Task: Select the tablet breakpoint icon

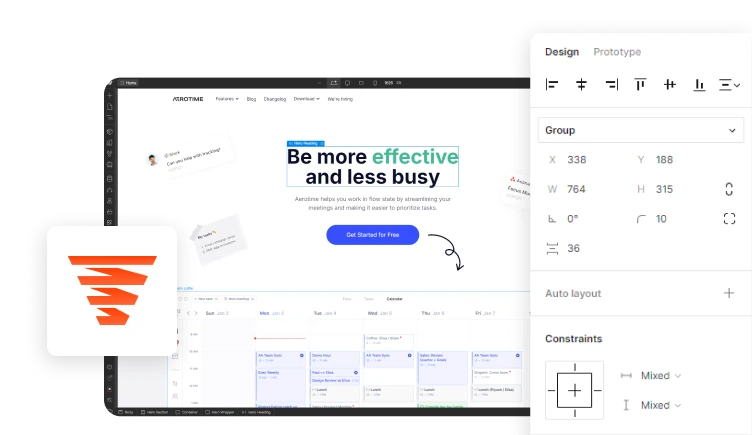Action: click(x=348, y=83)
